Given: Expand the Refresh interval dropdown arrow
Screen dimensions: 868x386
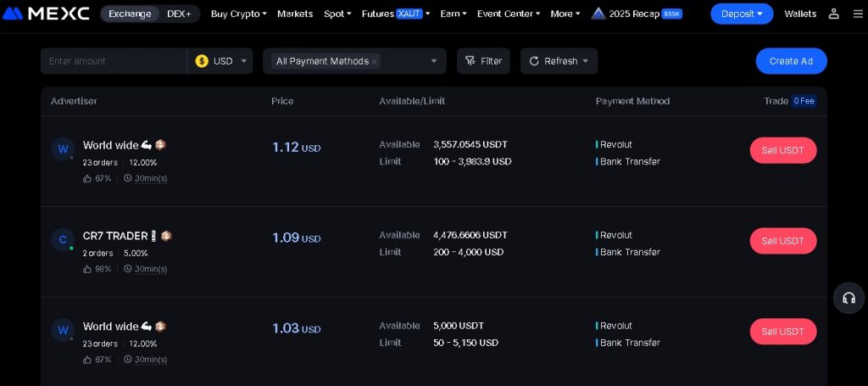Looking at the screenshot, I should [585, 61].
